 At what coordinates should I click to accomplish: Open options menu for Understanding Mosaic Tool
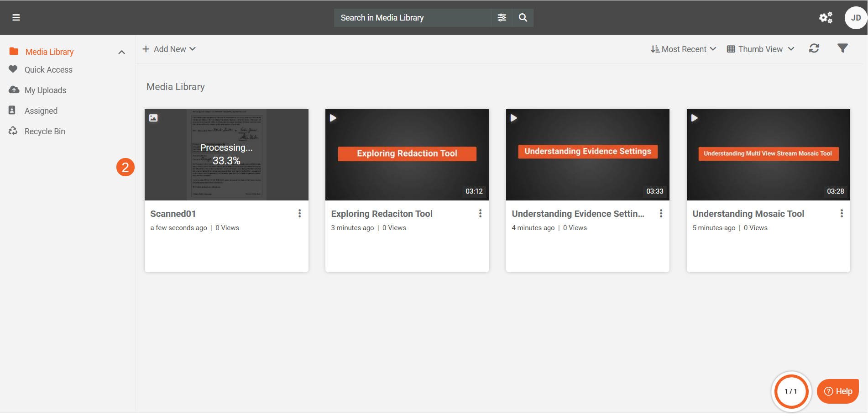coord(842,213)
